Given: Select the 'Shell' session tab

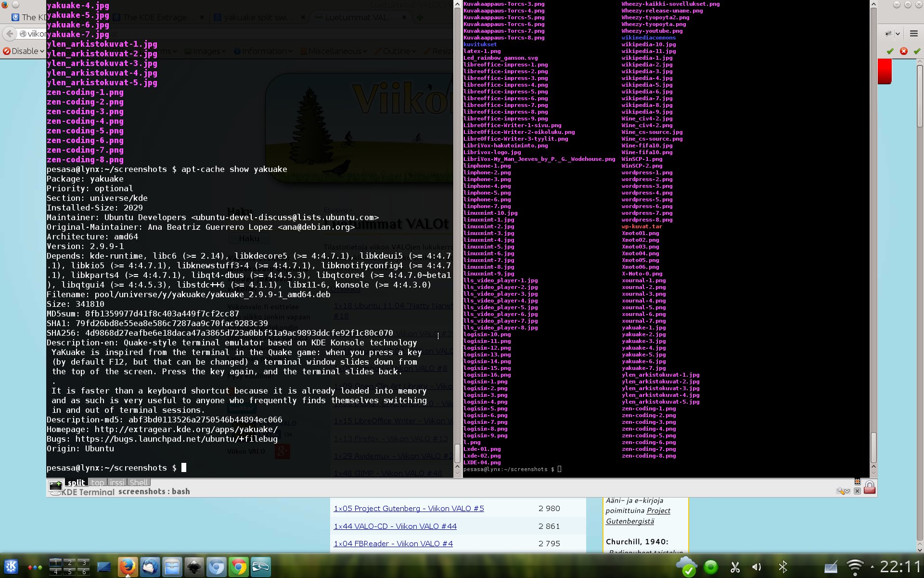Looking at the screenshot, I should pyautogui.click(x=139, y=483).
